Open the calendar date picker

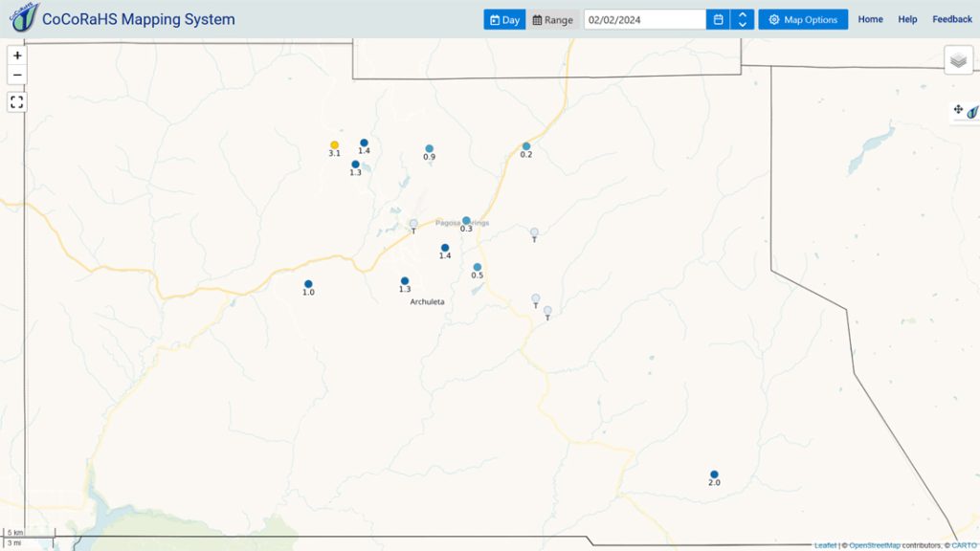[x=718, y=19]
